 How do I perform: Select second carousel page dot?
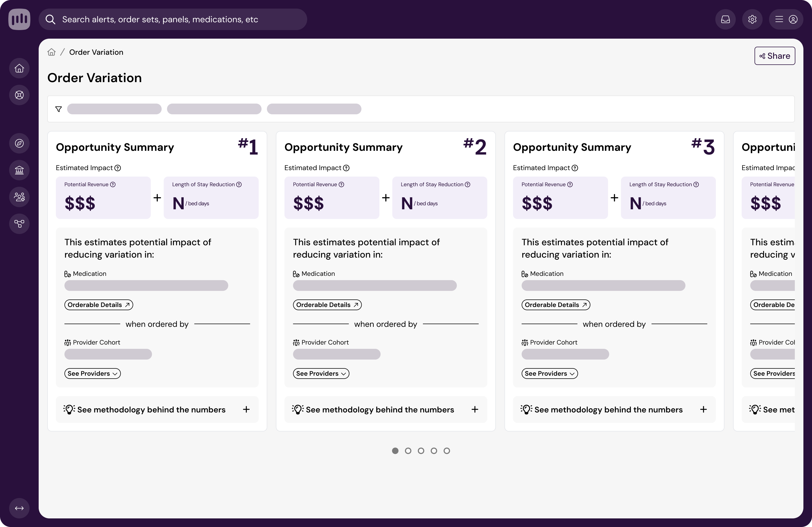pos(408,451)
